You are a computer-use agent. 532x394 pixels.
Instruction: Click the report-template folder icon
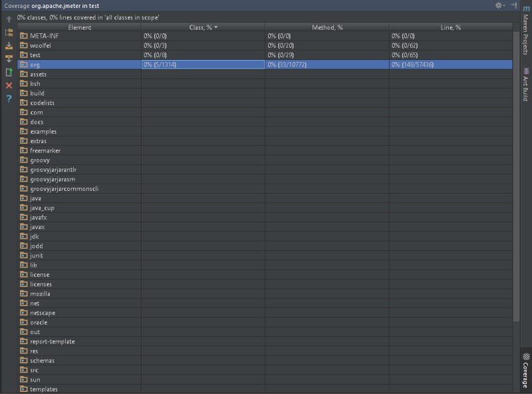tap(23, 341)
